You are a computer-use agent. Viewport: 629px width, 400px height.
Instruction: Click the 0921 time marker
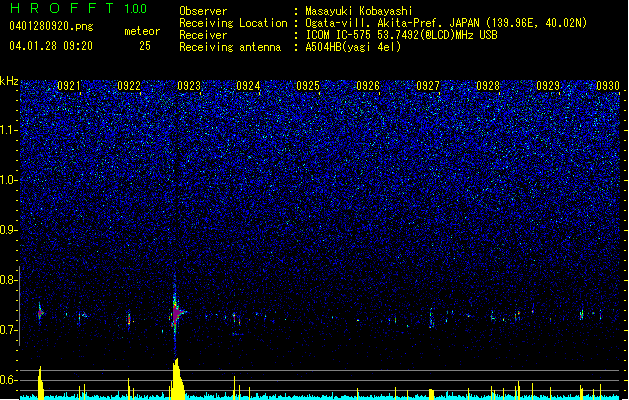click(x=69, y=86)
